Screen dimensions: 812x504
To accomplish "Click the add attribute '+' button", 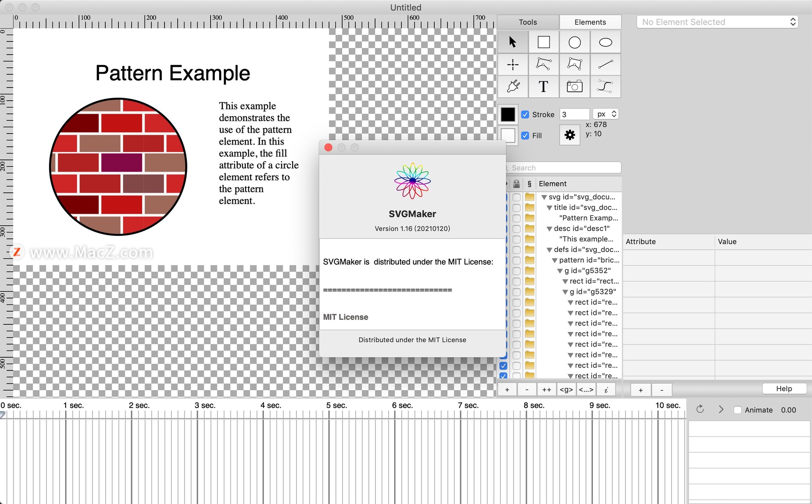I will 640,390.
